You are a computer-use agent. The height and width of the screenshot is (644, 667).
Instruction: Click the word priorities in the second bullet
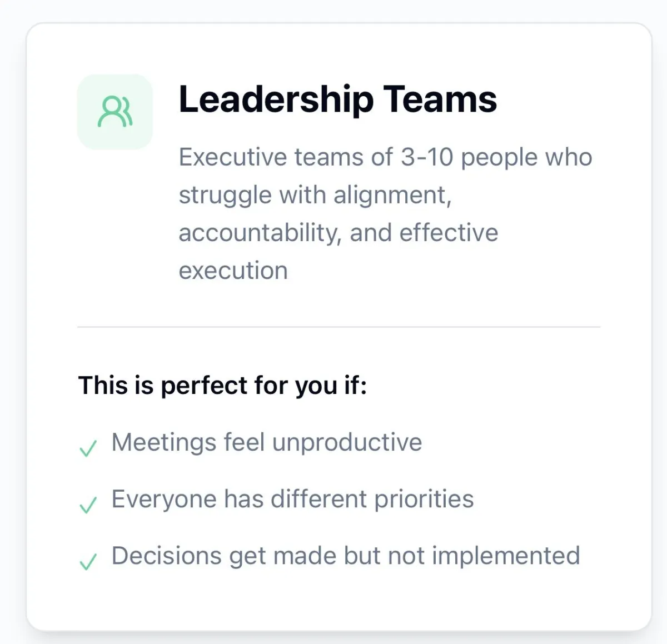point(424,500)
